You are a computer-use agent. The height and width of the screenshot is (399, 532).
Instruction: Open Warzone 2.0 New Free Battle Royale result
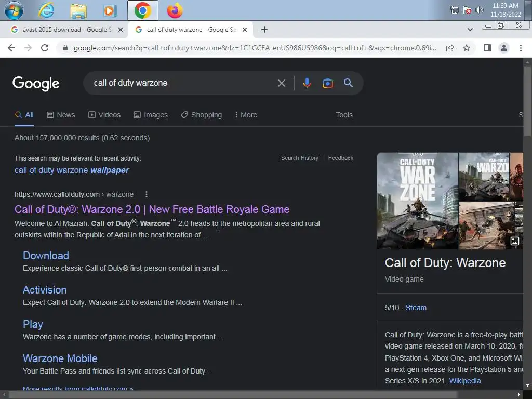pyautogui.click(x=152, y=209)
